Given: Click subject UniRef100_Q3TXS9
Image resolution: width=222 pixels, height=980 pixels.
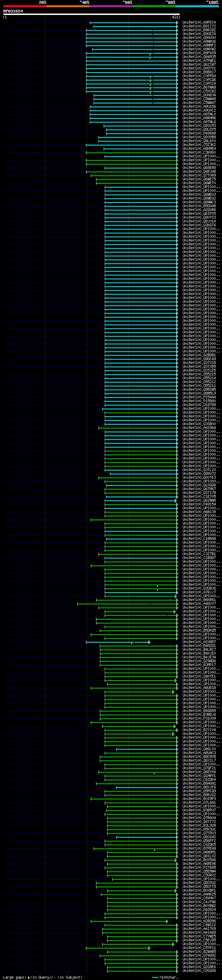Looking at the screenshot, I should (199, 363).
